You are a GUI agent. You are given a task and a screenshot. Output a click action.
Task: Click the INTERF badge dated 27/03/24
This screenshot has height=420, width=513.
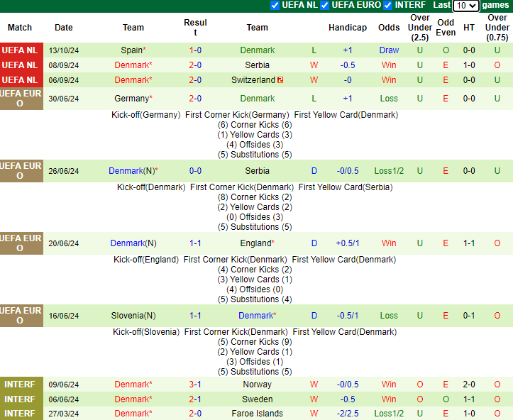tap(20, 414)
